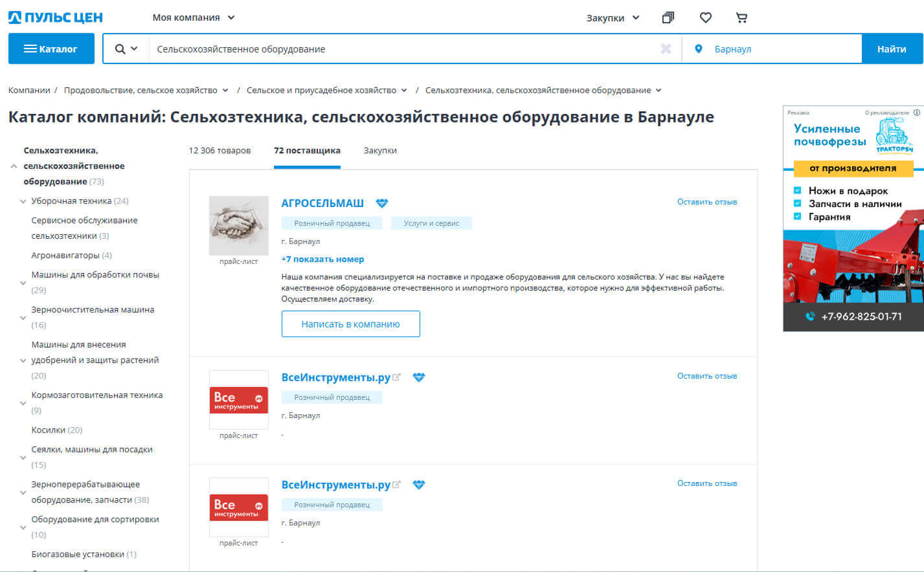Open the 'Продовольствие, сельское хозяйство' breadcrumb dropdown
The height and width of the screenshot is (572, 924).
point(225,91)
